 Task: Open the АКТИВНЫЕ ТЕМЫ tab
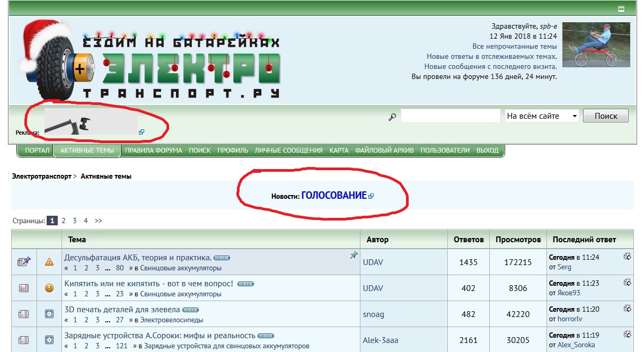pyautogui.click(x=87, y=151)
